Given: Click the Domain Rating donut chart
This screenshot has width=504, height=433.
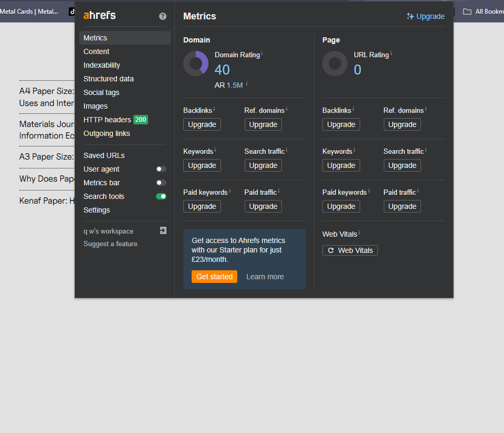Looking at the screenshot, I should pos(196,64).
